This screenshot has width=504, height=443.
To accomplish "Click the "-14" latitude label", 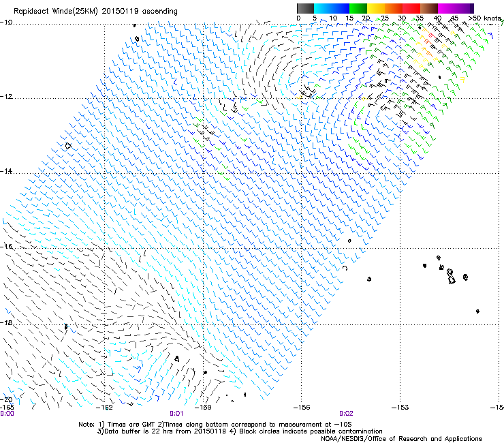I will point(6,171).
